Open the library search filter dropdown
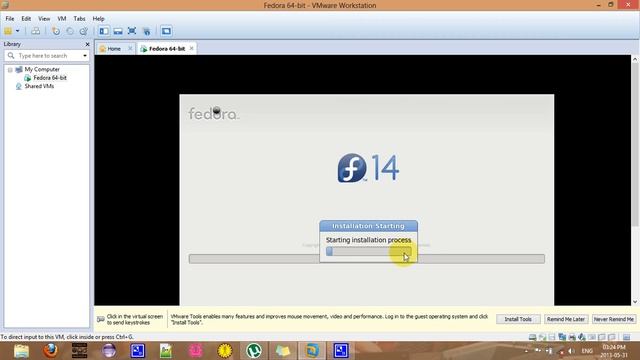The width and height of the screenshot is (640, 360). coord(85,56)
